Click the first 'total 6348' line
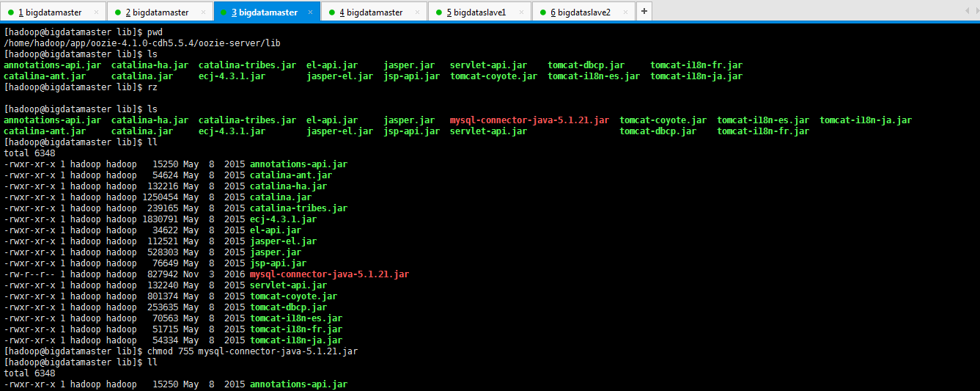 tap(29, 153)
